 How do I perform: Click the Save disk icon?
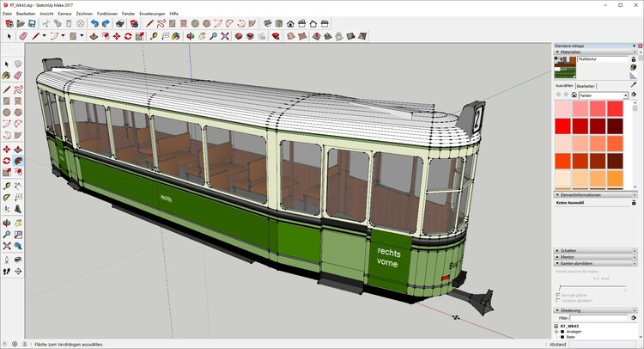point(33,24)
